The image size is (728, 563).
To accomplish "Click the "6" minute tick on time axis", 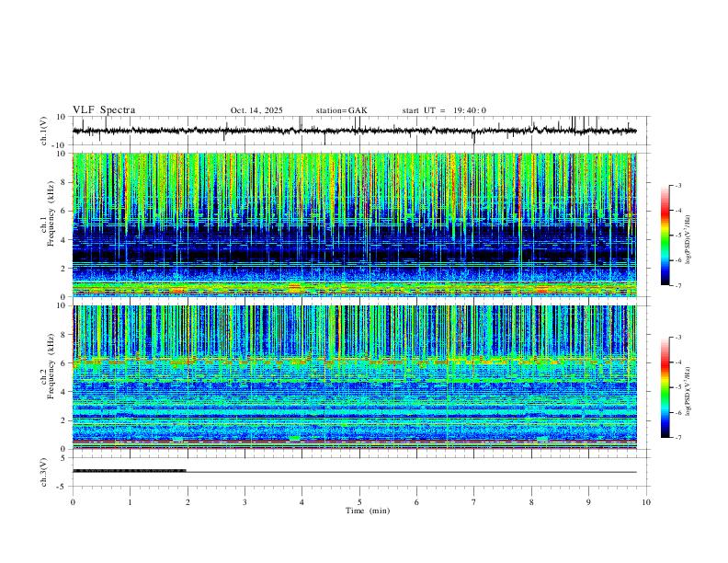I will (417, 502).
